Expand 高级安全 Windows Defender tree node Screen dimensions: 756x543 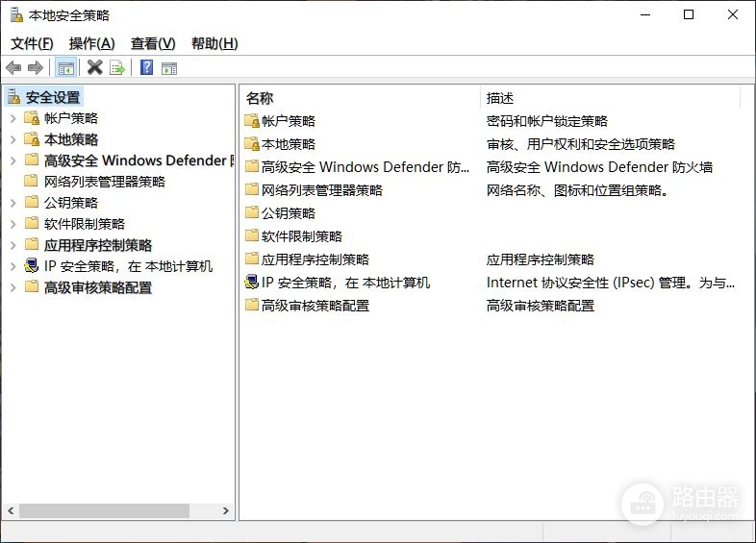pos(13,160)
